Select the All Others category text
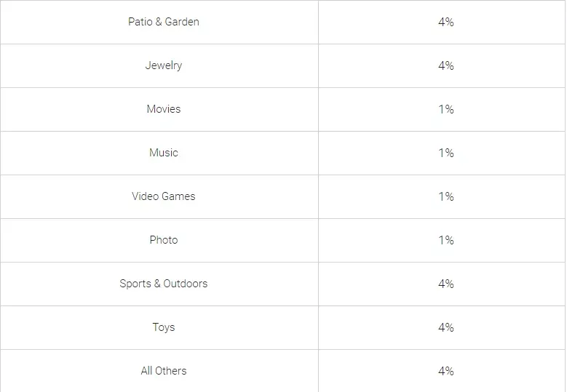Viewport: 567px width, 392px height. pyautogui.click(x=164, y=371)
